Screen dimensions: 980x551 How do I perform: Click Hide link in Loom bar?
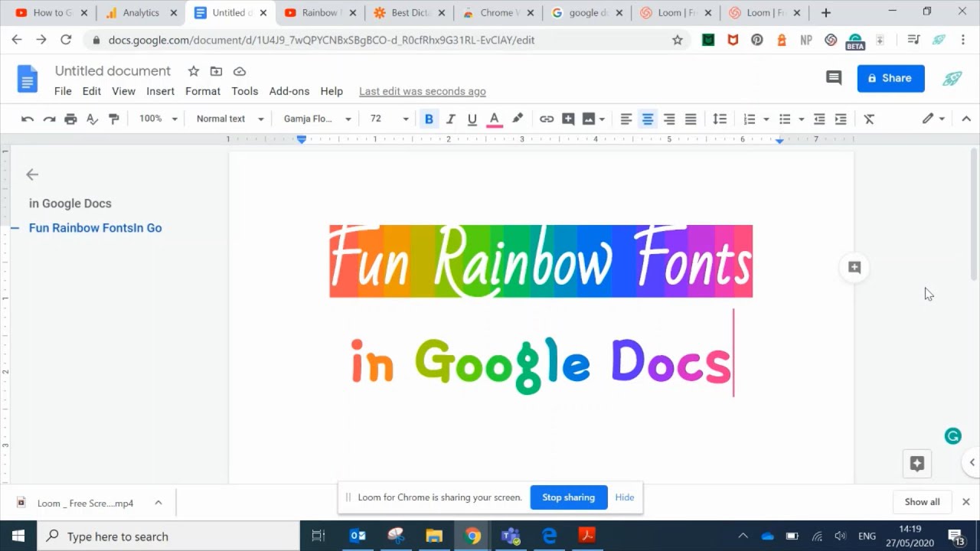[x=625, y=497]
